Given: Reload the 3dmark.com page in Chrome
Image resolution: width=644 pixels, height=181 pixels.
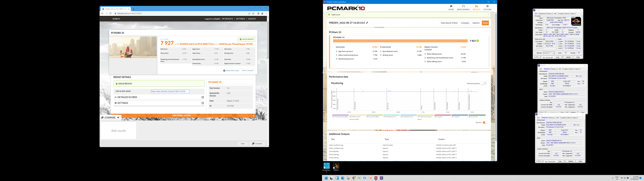Looking at the screenshot, I should pyautogui.click(x=110, y=13).
